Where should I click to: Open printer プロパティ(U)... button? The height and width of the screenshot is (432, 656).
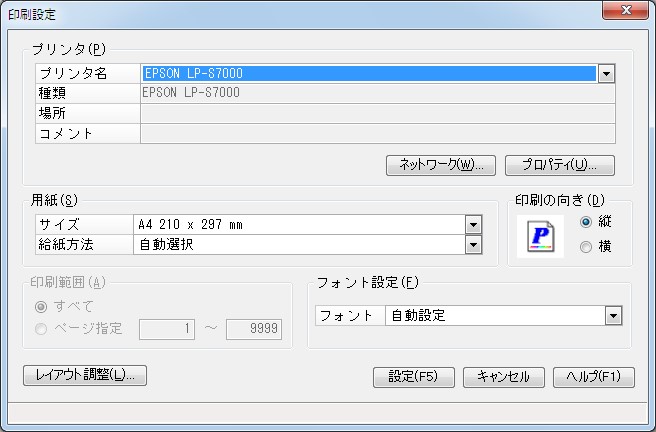(x=559, y=165)
